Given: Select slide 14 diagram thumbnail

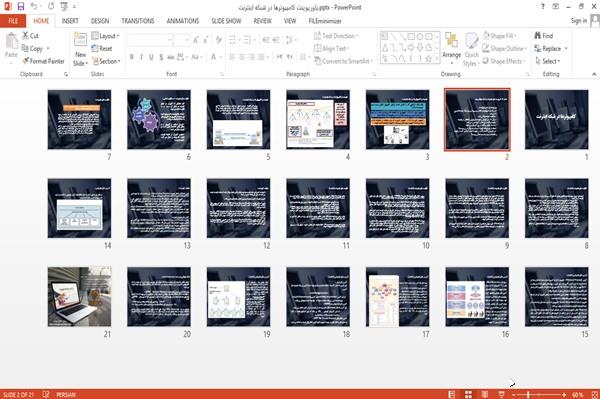Looking at the screenshot, I should click(80, 208).
